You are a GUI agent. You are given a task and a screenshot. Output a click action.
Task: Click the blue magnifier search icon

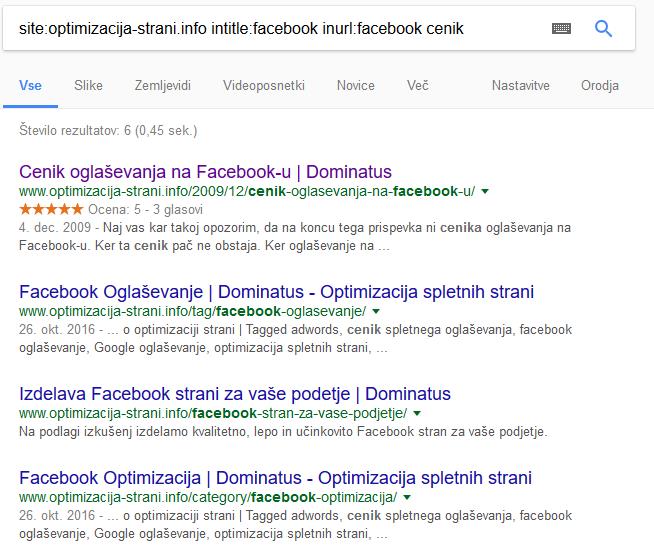(x=603, y=28)
